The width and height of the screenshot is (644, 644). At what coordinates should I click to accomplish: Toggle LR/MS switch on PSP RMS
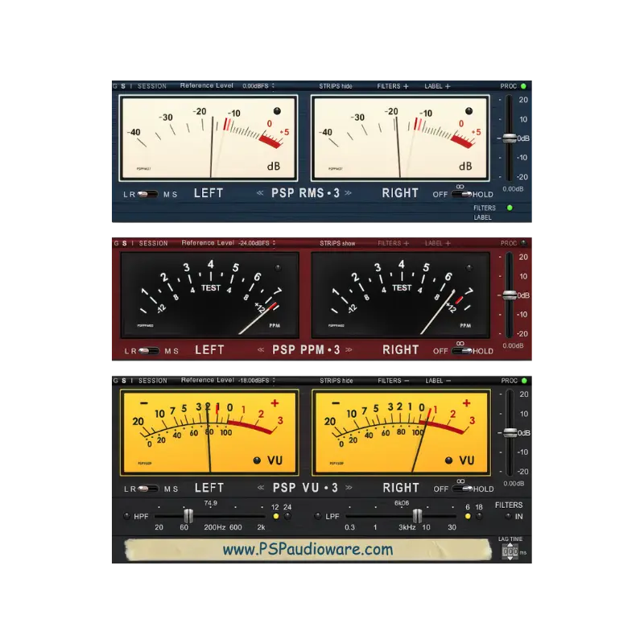click(x=148, y=194)
